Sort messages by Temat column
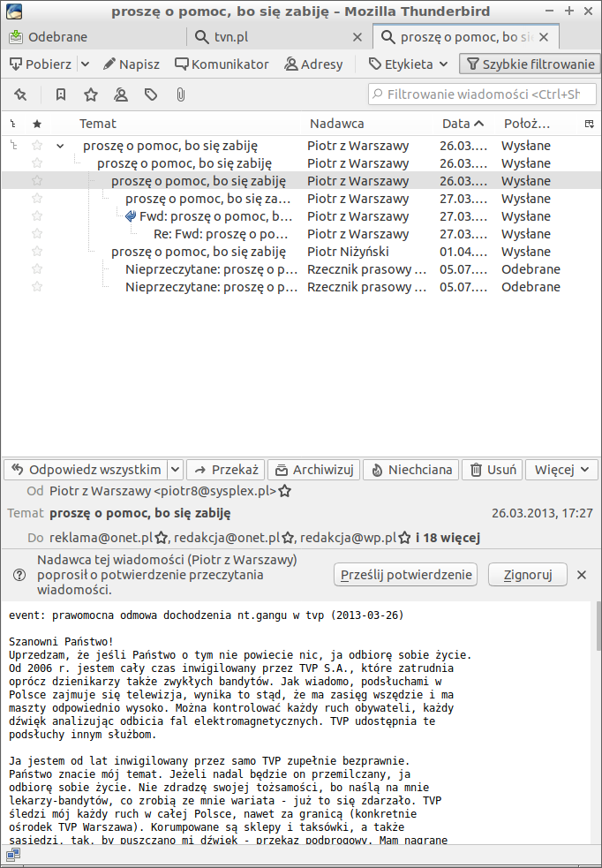The width and height of the screenshot is (602, 868). tap(98, 124)
